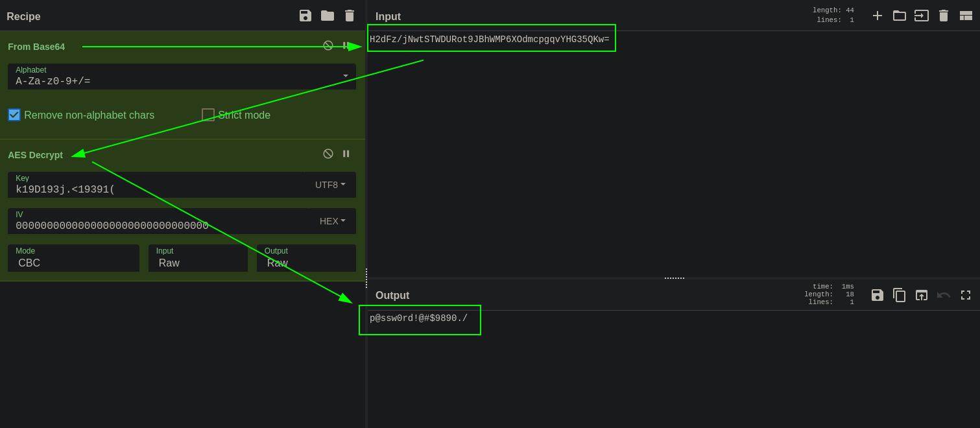980x428 pixels.
Task: Undo output-to-input replacement
Action: click(944, 295)
